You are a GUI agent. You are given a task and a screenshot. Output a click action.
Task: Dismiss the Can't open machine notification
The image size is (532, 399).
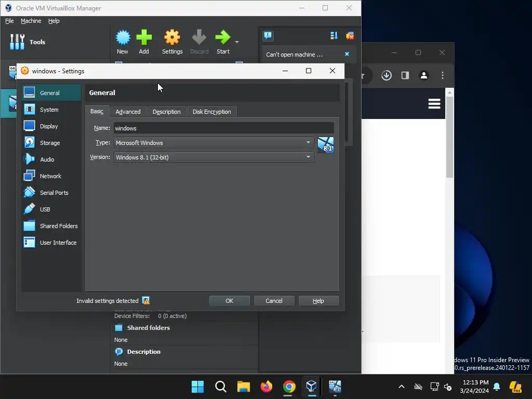pos(347,54)
